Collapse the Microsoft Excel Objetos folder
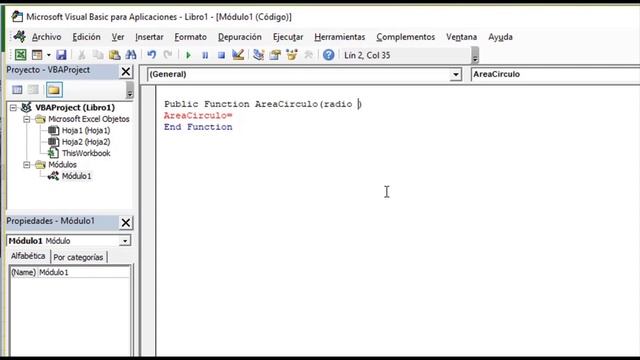 27,119
